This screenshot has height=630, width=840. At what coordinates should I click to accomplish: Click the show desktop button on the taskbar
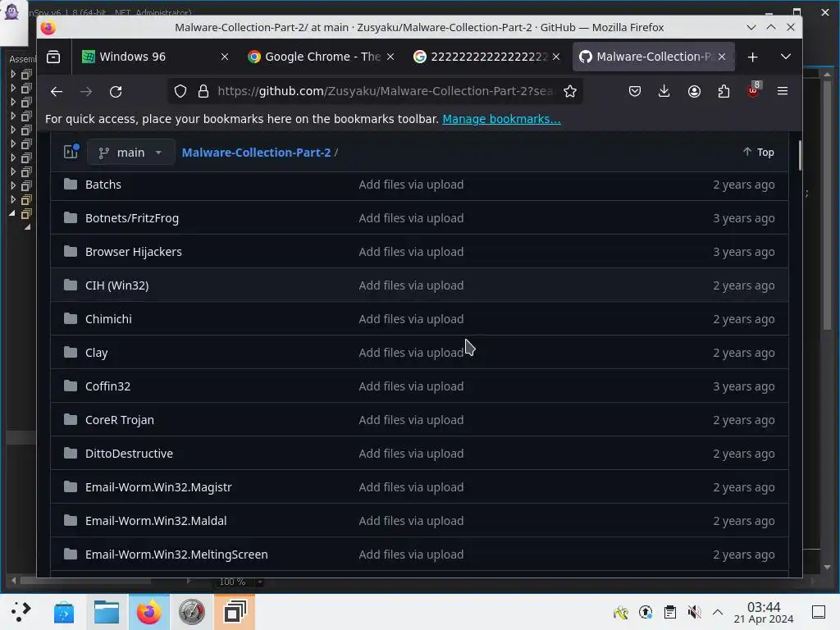pyautogui.click(x=819, y=612)
